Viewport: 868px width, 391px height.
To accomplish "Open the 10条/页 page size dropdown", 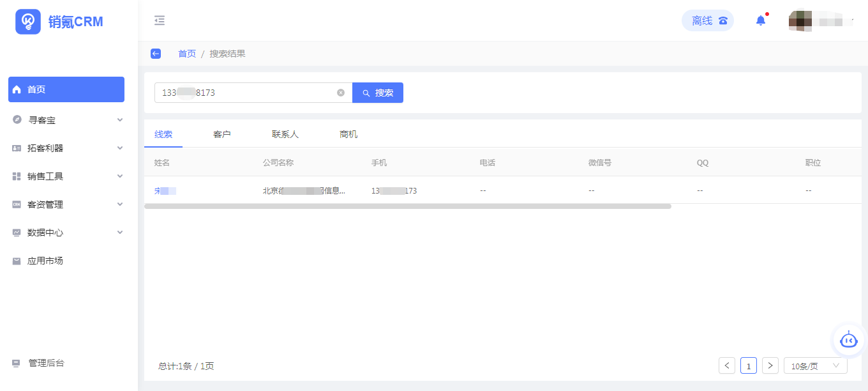I will click(815, 365).
